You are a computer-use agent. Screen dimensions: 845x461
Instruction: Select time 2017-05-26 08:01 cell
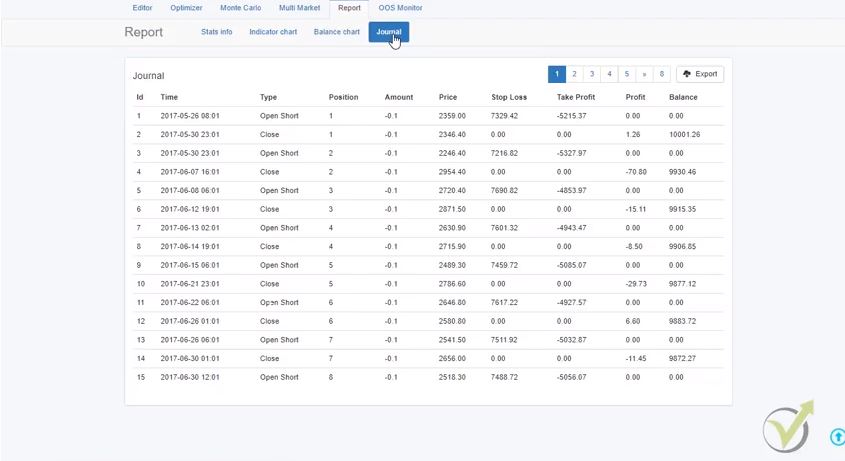190,116
